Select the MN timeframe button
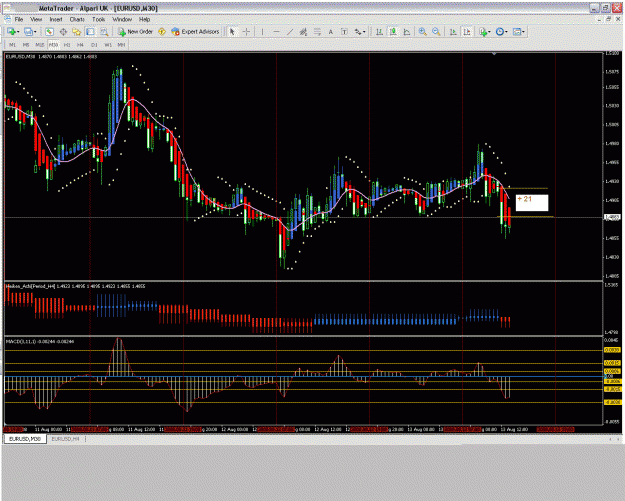The image size is (625, 501). click(121, 45)
